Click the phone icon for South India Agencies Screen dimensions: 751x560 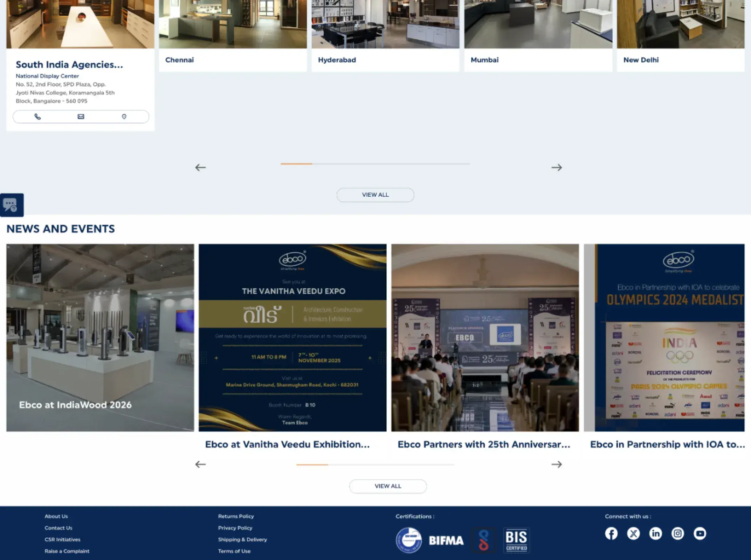[x=37, y=117]
